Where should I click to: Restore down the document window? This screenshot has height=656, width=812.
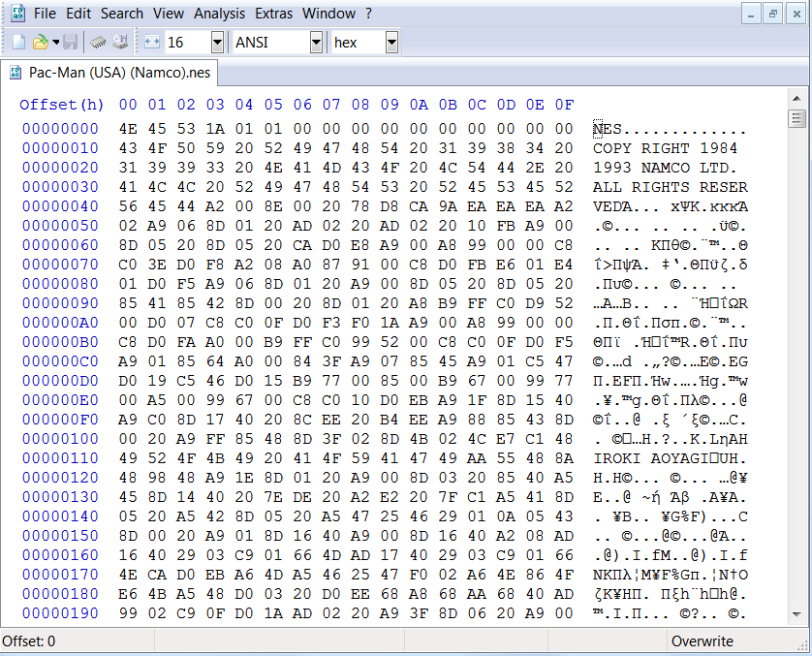point(772,14)
